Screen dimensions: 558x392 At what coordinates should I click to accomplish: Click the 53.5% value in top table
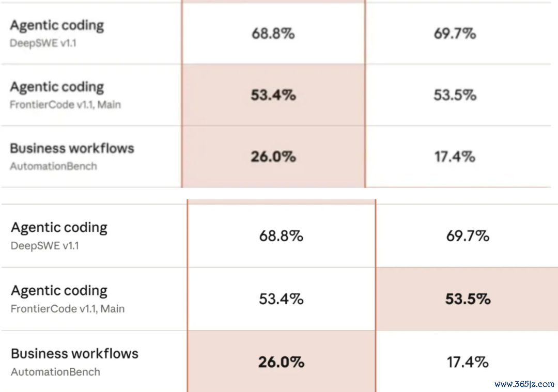pyautogui.click(x=455, y=95)
